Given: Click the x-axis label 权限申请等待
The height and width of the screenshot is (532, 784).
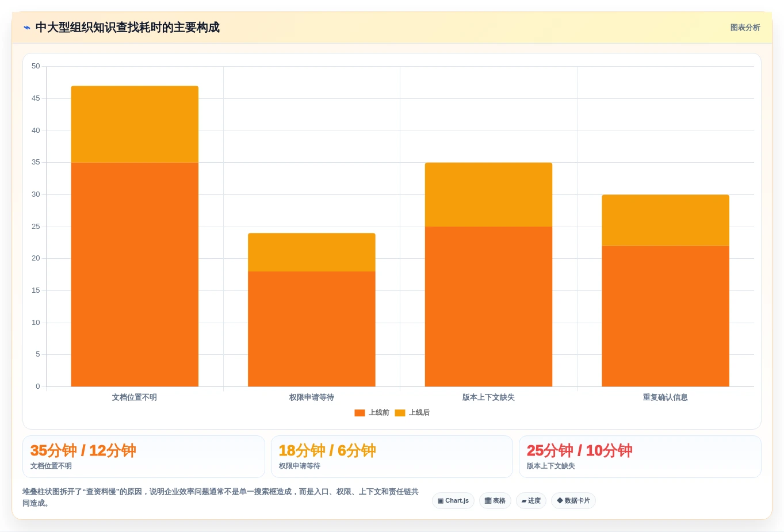Looking at the screenshot, I should tap(312, 397).
